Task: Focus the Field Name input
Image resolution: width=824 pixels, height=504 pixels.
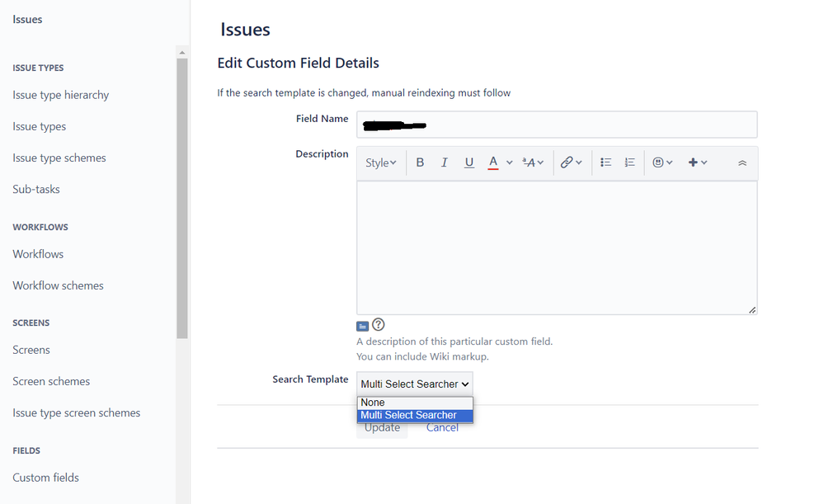Action: tap(557, 125)
